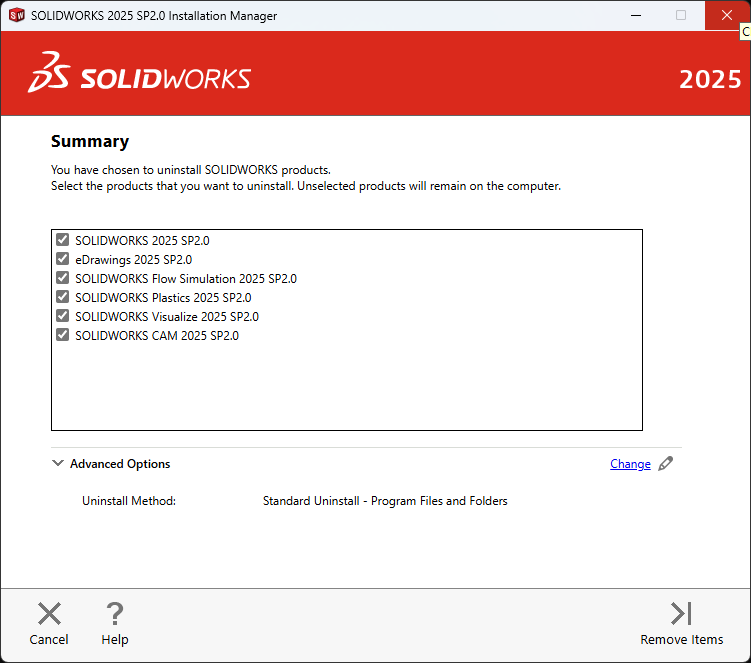Click the pencil edit icon beside Change

coord(666,464)
